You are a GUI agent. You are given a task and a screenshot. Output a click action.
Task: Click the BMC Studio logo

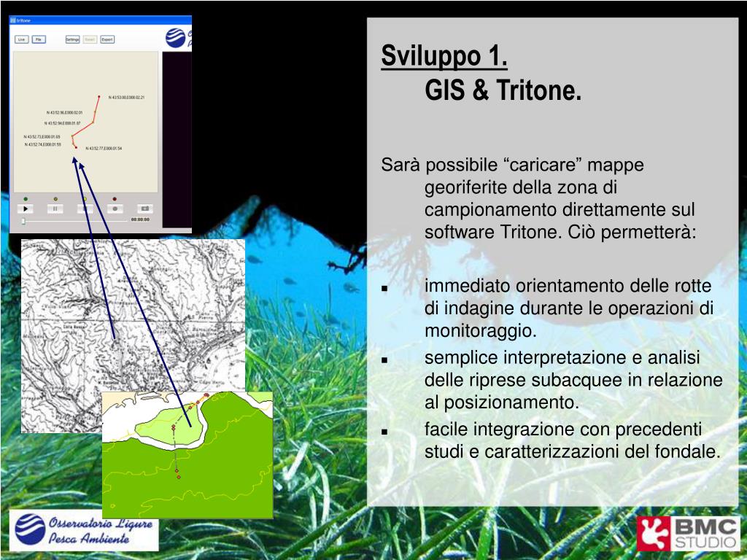(688, 533)
